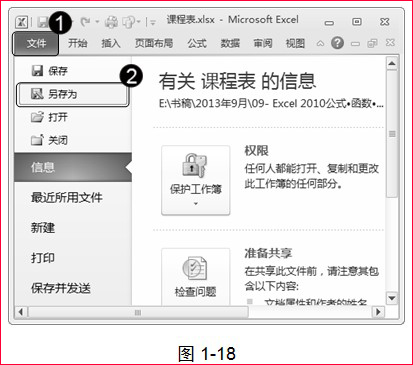Click the print preview icon in toolbar
The image size is (413, 365).
point(129,22)
